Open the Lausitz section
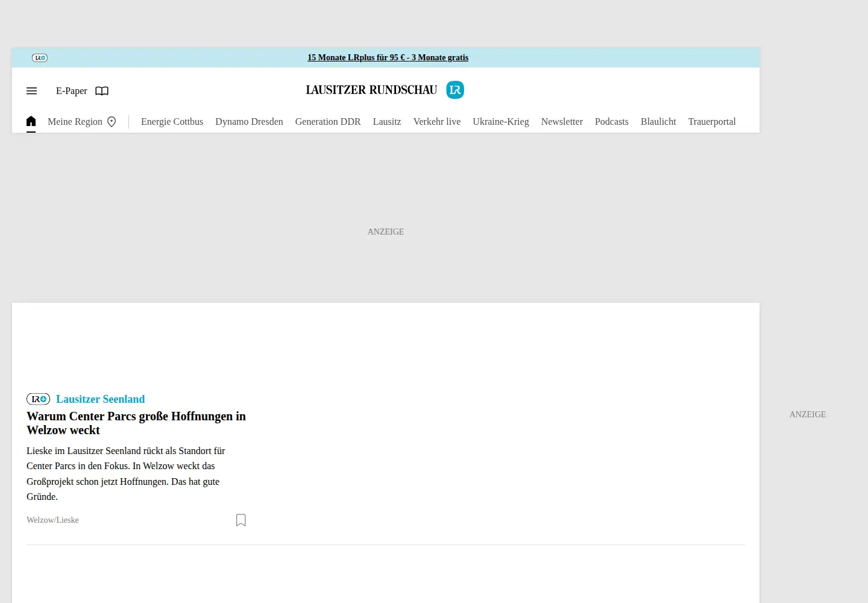The image size is (868, 603). point(387,122)
